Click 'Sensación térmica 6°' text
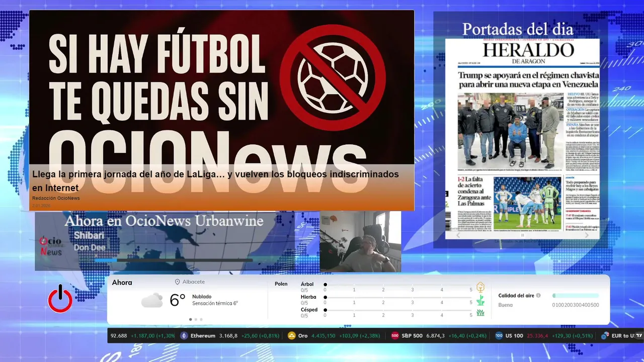The height and width of the screenshot is (362, 644). click(x=215, y=304)
